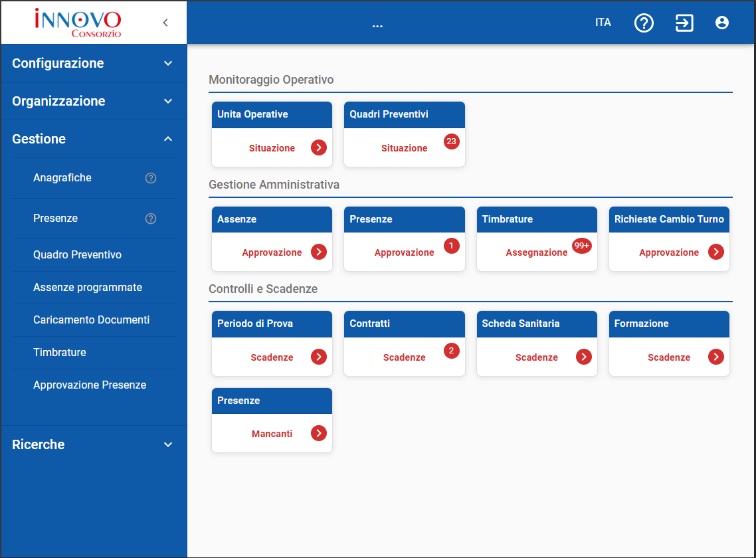This screenshot has height=558, width=756.
Task: Click the Innovo Consorzio logo
Action: click(x=76, y=22)
